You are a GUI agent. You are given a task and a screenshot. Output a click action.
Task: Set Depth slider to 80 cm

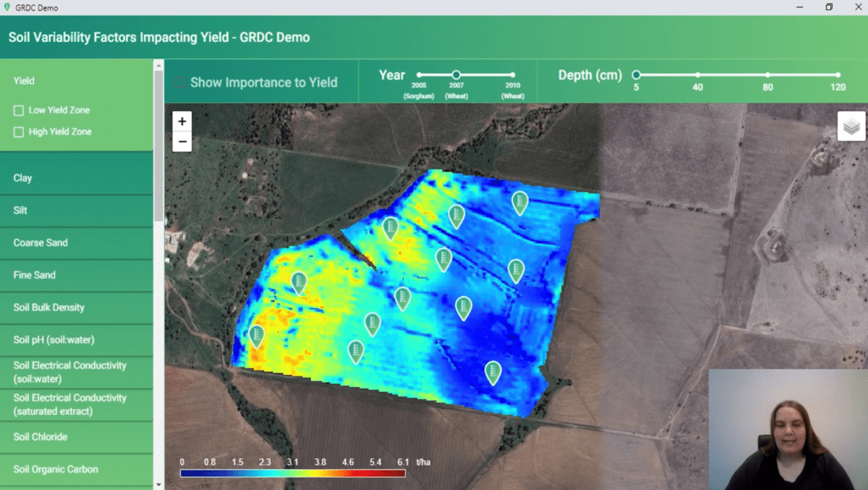point(767,75)
